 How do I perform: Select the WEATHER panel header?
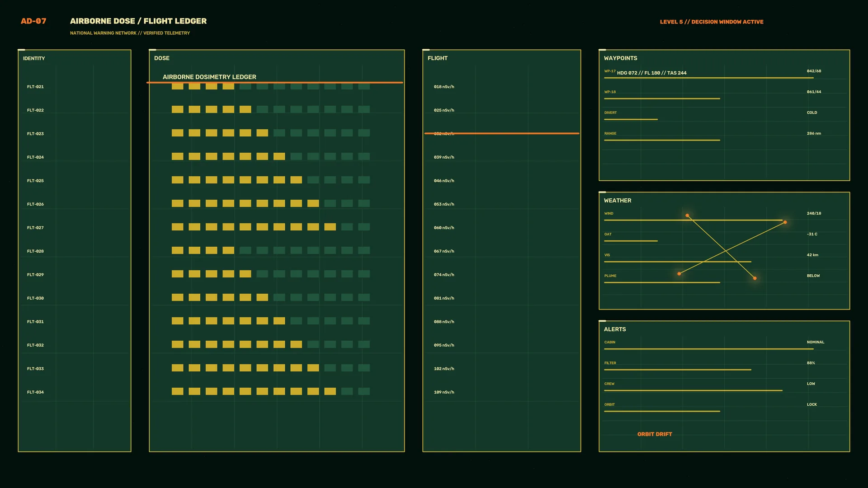click(x=618, y=201)
